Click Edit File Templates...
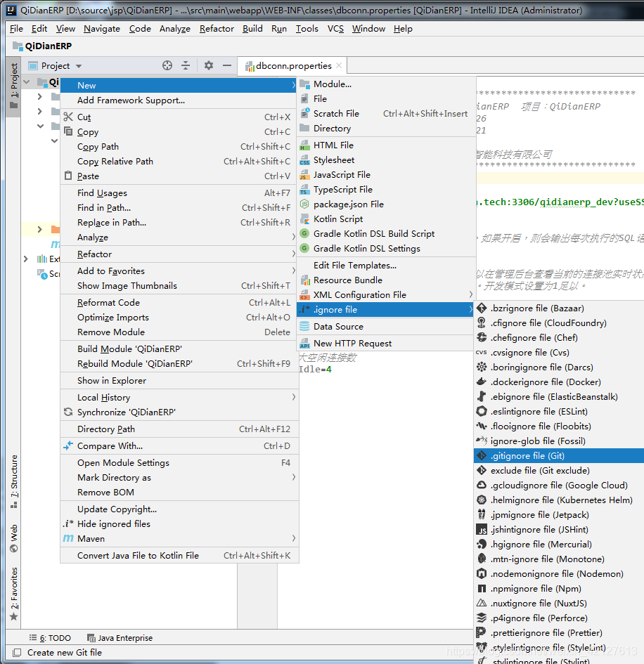Viewport: 644px width, 664px height. pos(386,265)
